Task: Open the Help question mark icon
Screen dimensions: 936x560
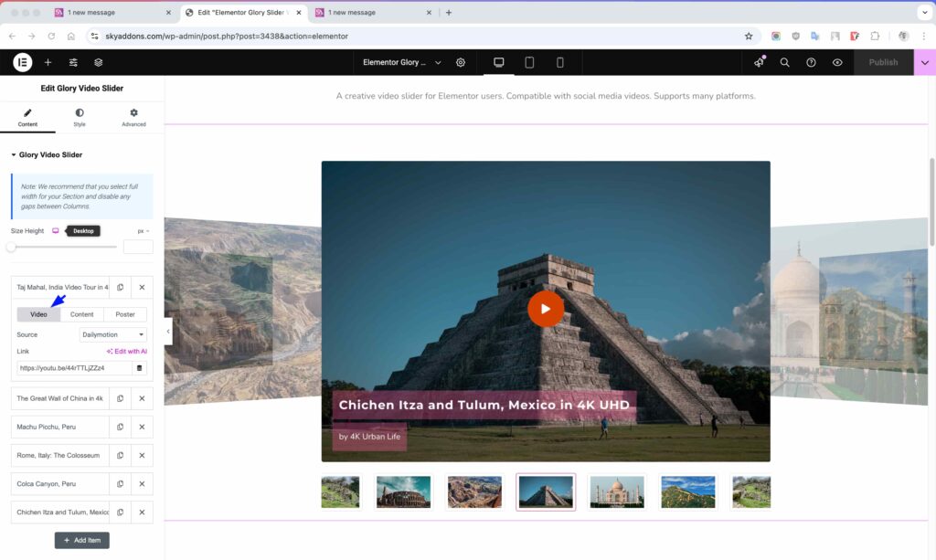Action: (x=811, y=62)
